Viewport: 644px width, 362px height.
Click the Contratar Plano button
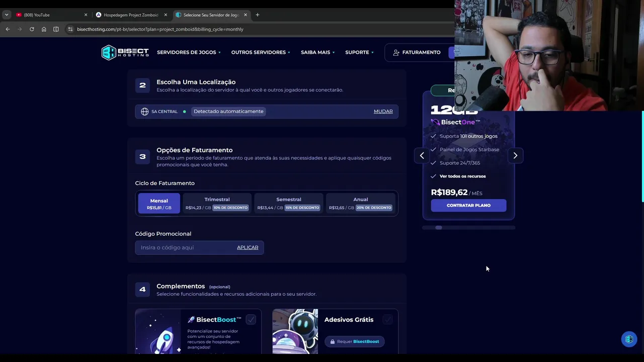tap(468, 205)
